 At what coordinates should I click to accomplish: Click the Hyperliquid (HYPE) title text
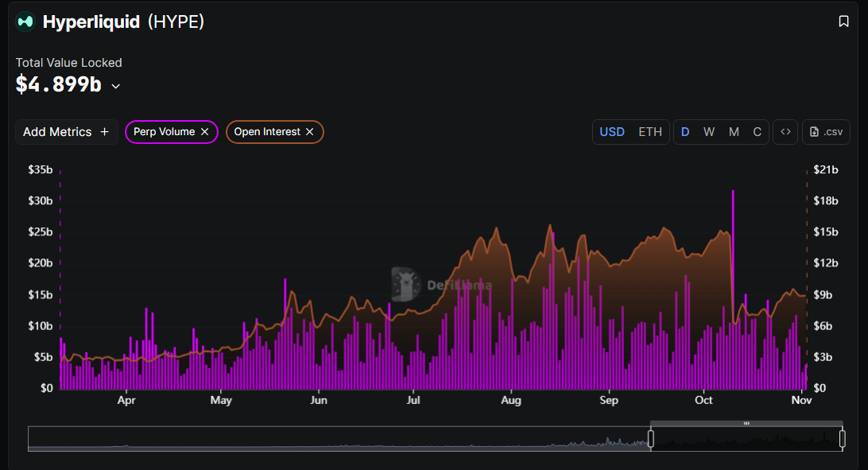tap(123, 21)
